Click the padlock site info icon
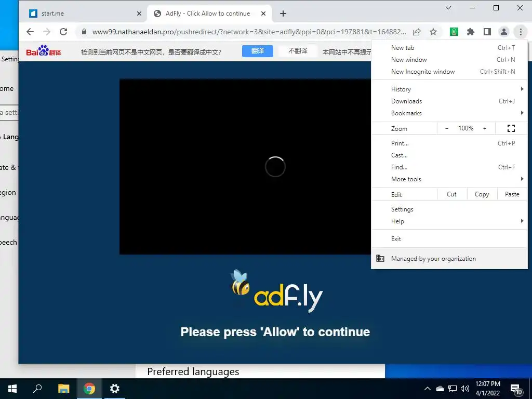 84,32
